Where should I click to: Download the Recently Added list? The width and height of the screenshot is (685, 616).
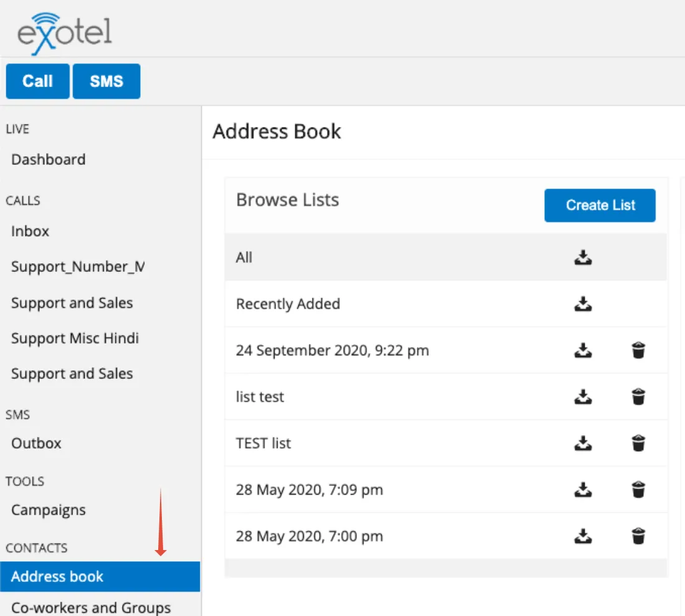tap(583, 304)
